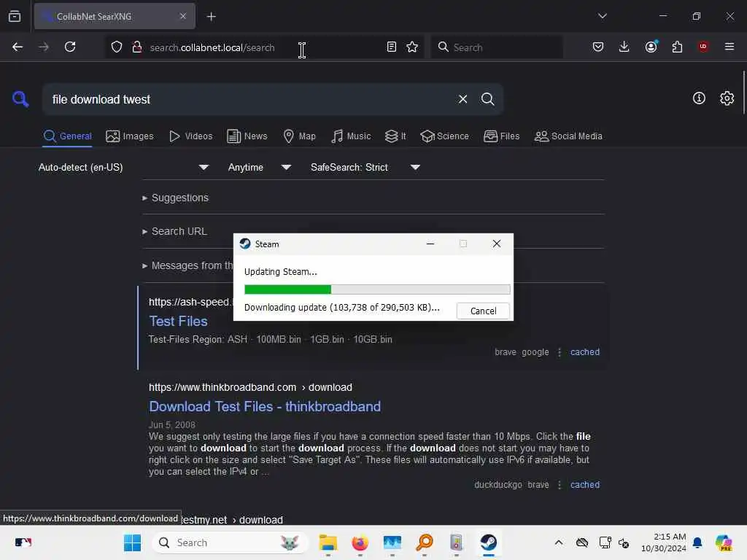Open the Firefox hamburger menu

[x=729, y=46]
